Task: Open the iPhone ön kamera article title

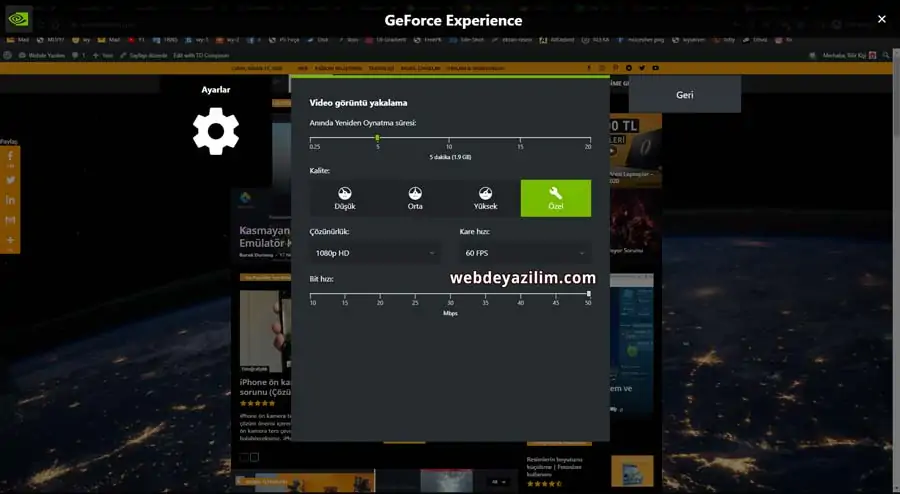Action: click(266, 387)
